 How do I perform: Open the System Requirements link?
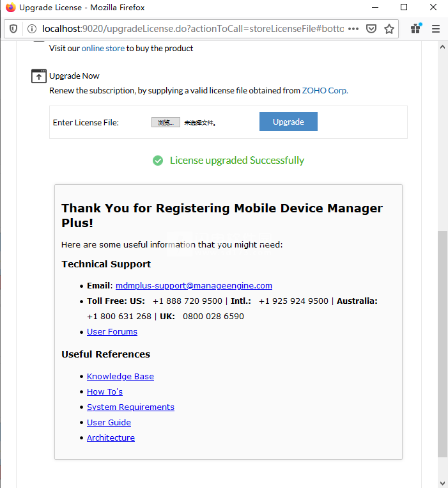[130, 407]
